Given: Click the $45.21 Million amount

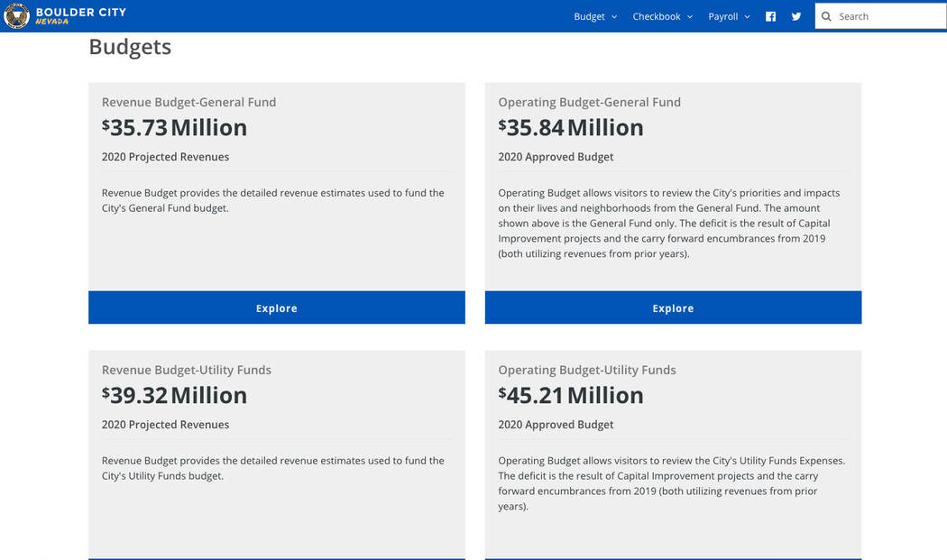Looking at the screenshot, I should pyautogui.click(x=571, y=395).
